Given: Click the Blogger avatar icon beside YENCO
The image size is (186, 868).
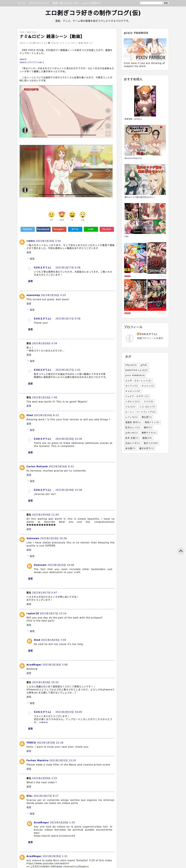Looking at the screenshot, I should point(22,744).
